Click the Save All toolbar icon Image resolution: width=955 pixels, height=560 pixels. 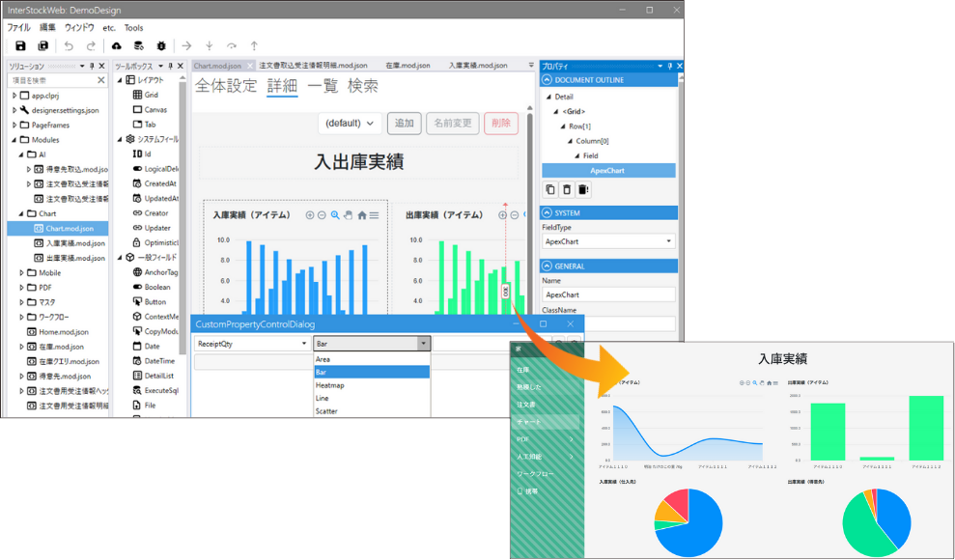[x=42, y=45]
